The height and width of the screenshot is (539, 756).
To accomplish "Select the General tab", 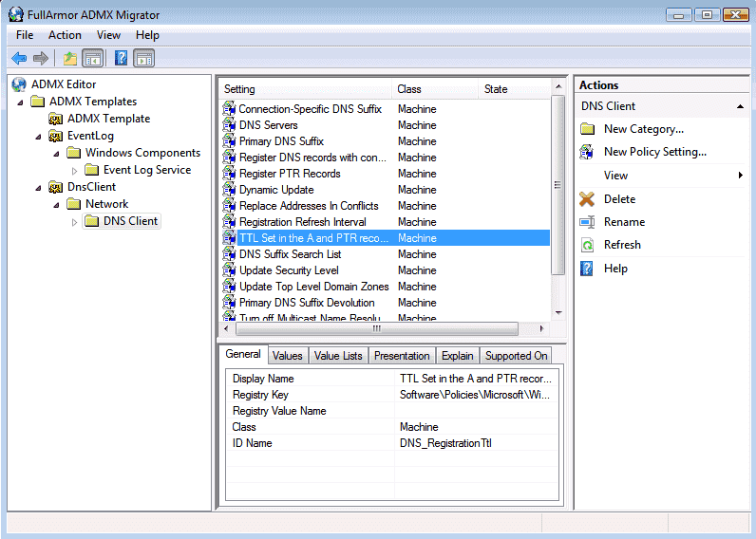I will pyautogui.click(x=243, y=354).
